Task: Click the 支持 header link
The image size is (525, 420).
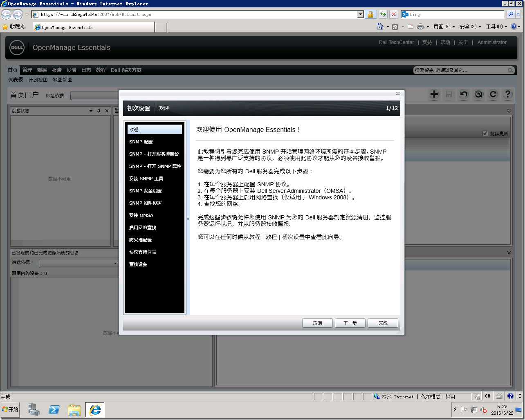Action: point(427,42)
